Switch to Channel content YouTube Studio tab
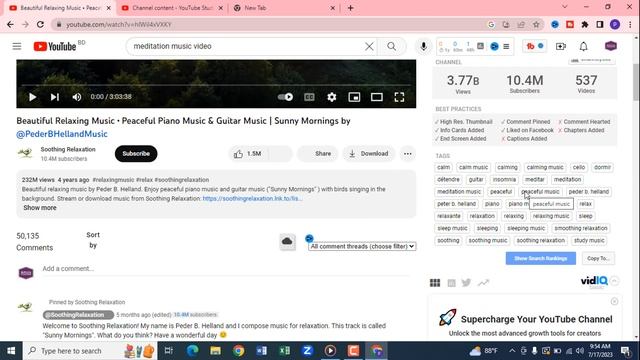This screenshot has height=360, width=640. pyautogui.click(x=172, y=8)
